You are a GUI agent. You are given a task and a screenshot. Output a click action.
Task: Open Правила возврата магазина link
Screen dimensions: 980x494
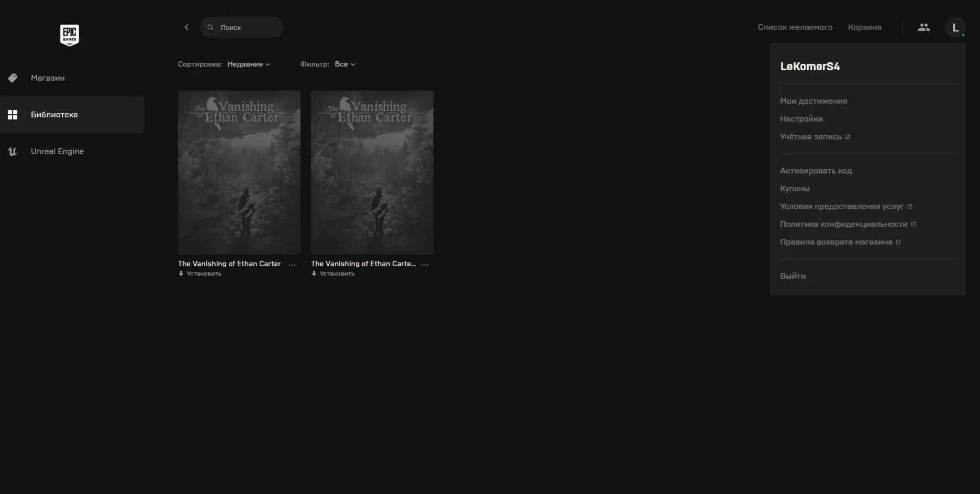click(x=836, y=242)
